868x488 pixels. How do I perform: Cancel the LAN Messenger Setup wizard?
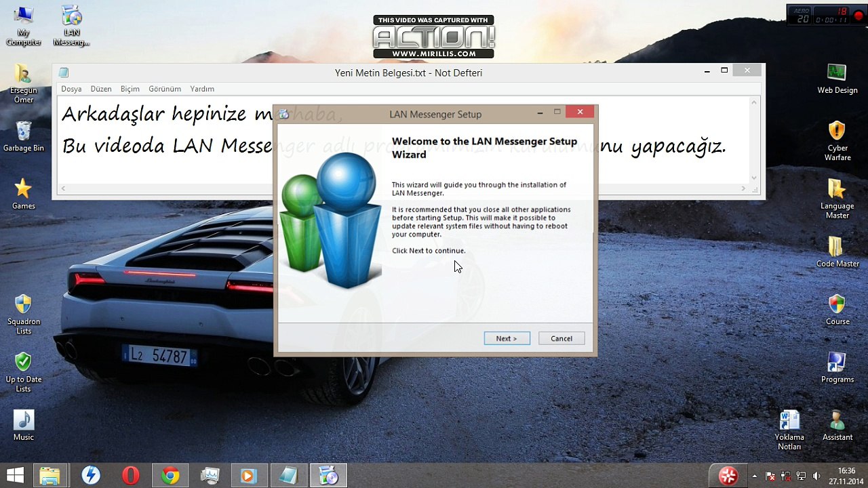coord(561,338)
